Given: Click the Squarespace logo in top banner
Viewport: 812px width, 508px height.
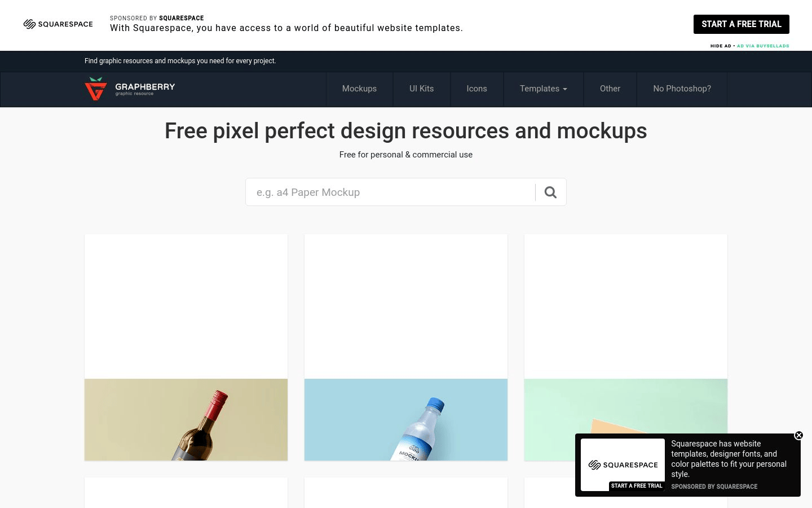Looking at the screenshot, I should pos(58,24).
